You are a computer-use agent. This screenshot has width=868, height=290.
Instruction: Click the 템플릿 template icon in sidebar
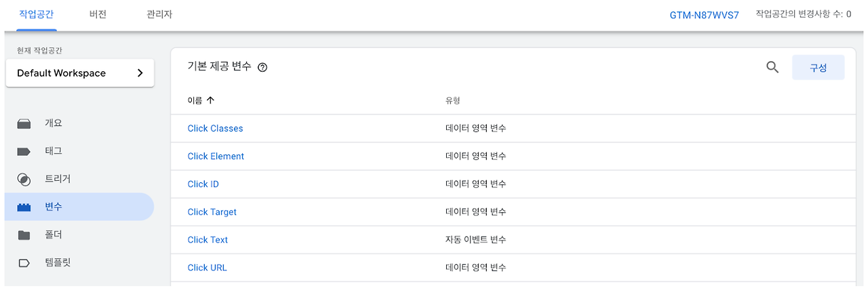24,263
